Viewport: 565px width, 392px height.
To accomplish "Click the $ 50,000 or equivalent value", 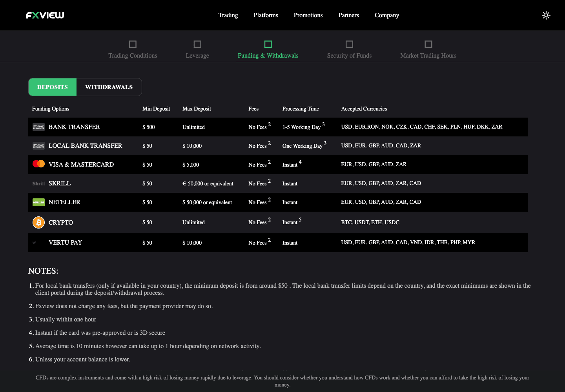I will point(207,203).
